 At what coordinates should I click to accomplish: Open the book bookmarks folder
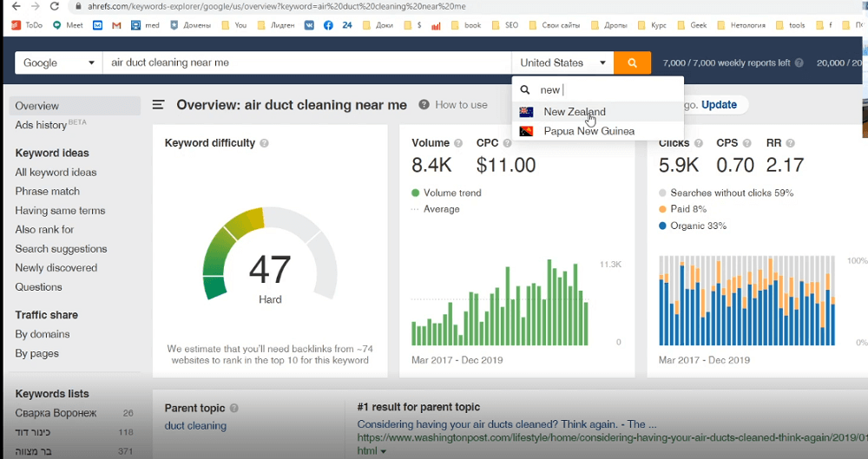click(x=466, y=25)
